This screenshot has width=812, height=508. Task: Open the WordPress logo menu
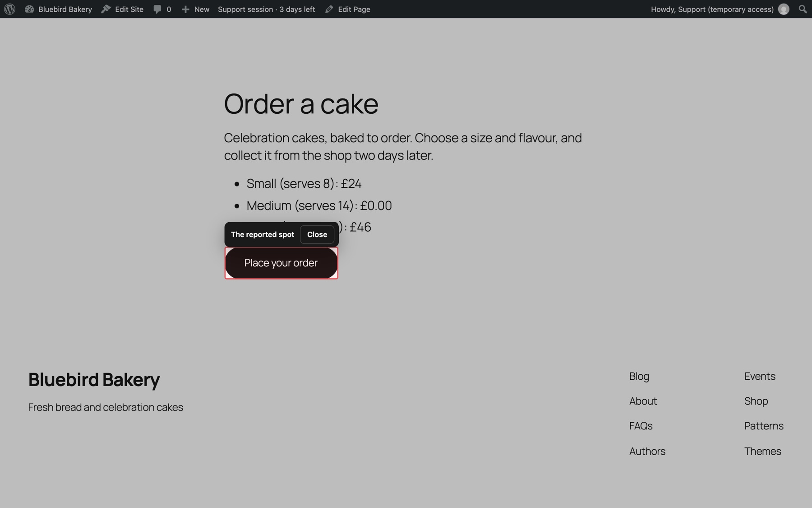[9, 9]
